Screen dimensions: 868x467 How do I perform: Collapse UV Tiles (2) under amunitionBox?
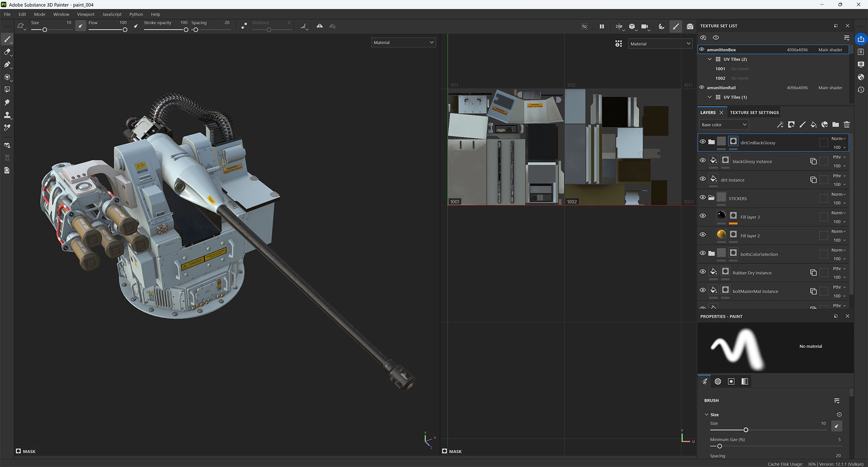(709, 59)
